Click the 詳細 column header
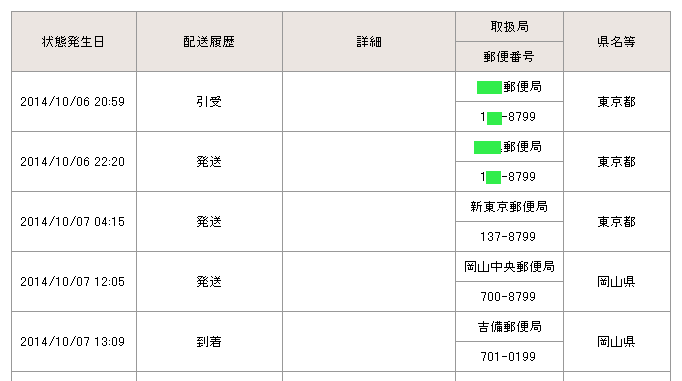The width and height of the screenshot is (682, 381). click(369, 42)
